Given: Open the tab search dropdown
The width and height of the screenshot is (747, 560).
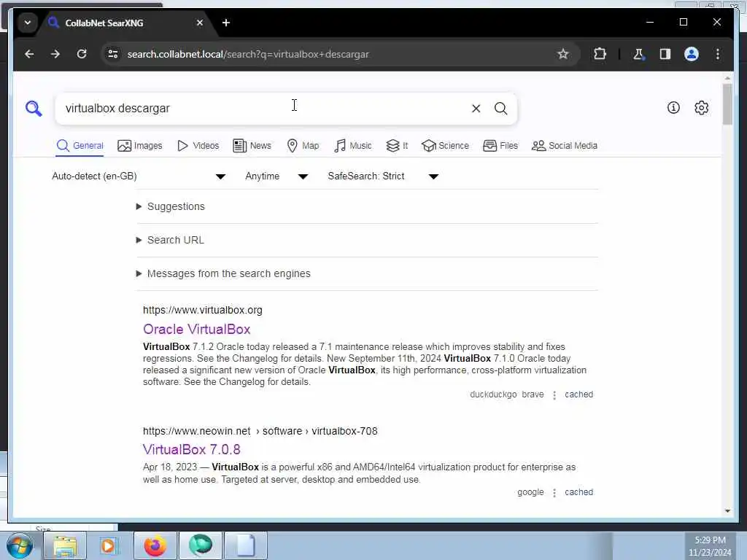Looking at the screenshot, I should pos(28,23).
